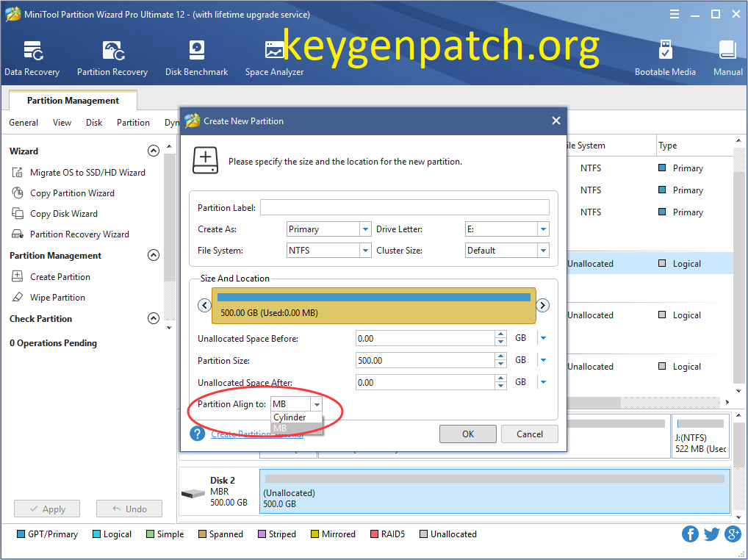Open the View menu
The height and width of the screenshot is (560, 748).
(x=62, y=123)
